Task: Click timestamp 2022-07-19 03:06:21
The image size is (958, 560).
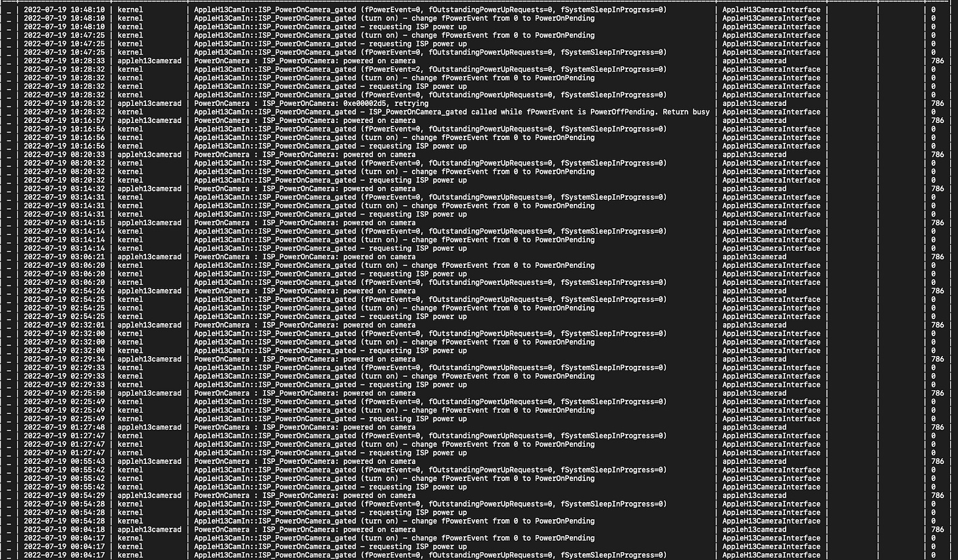Action: 64,257
